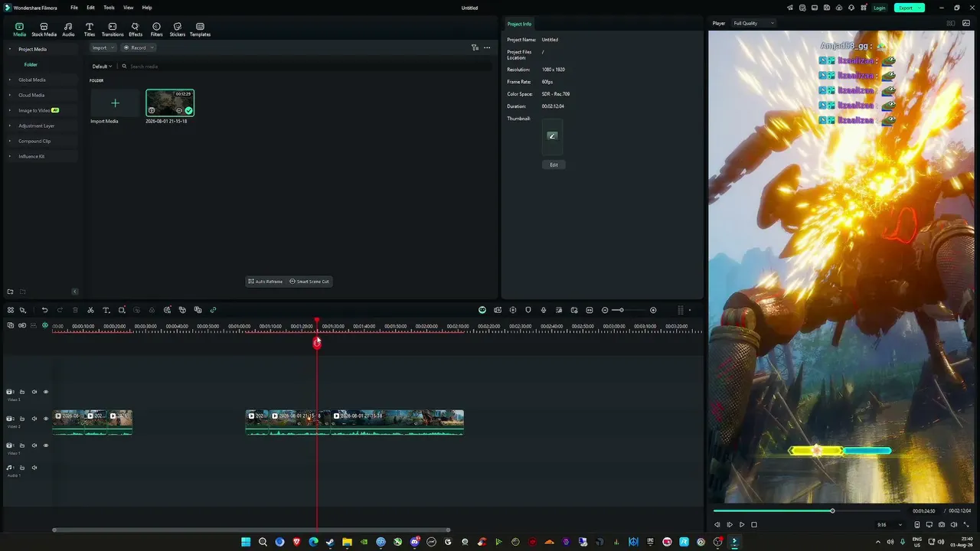Open the Import dropdown

[x=102, y=47]
